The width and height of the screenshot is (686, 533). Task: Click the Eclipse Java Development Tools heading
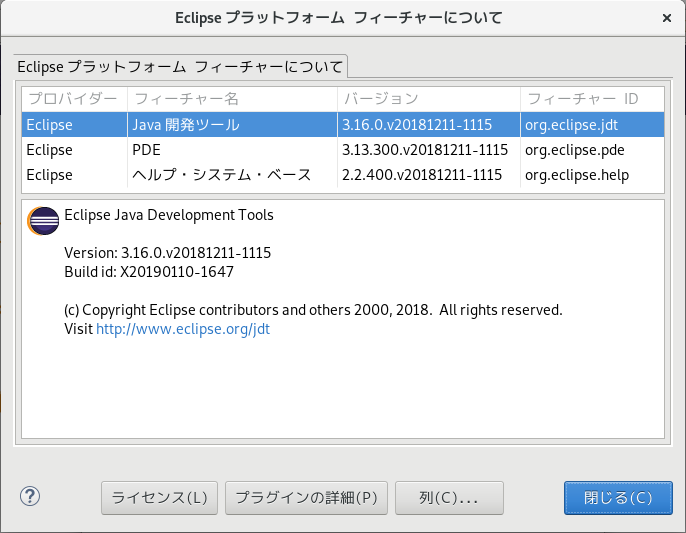(169, 215)
